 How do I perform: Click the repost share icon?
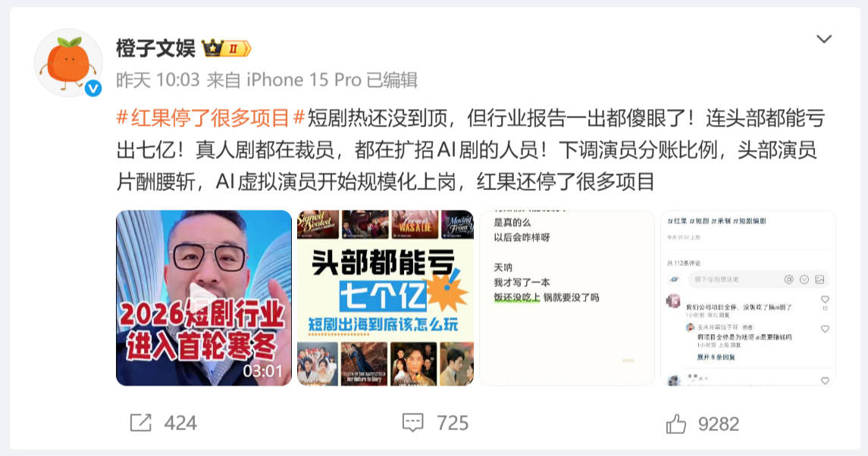click(140, 423)
